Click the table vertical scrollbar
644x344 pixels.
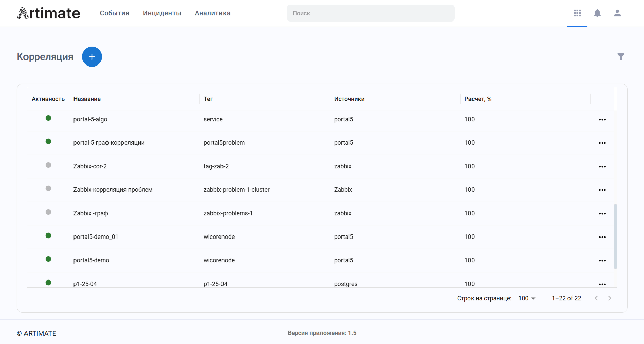[615, 236]
